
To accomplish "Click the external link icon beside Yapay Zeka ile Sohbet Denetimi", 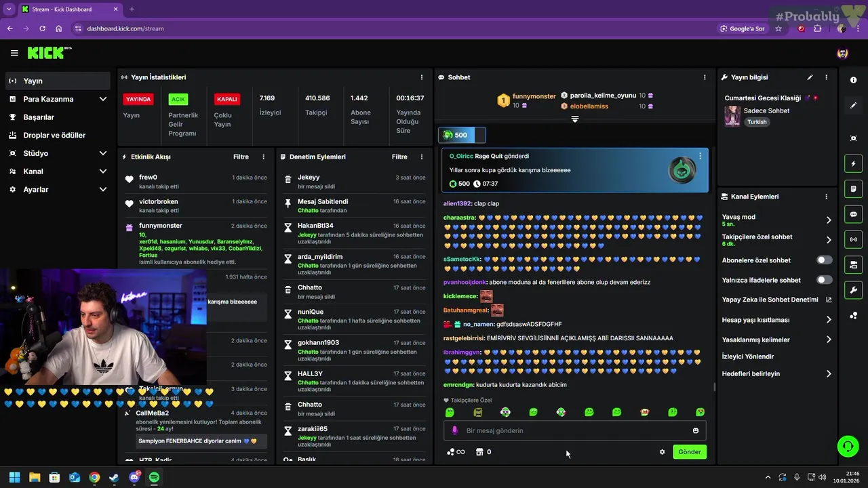I will [829, 300].
